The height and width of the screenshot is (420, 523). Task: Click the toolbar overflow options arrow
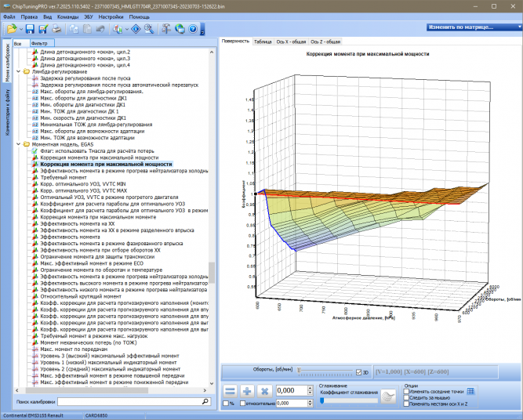click(x=202, y=29)
